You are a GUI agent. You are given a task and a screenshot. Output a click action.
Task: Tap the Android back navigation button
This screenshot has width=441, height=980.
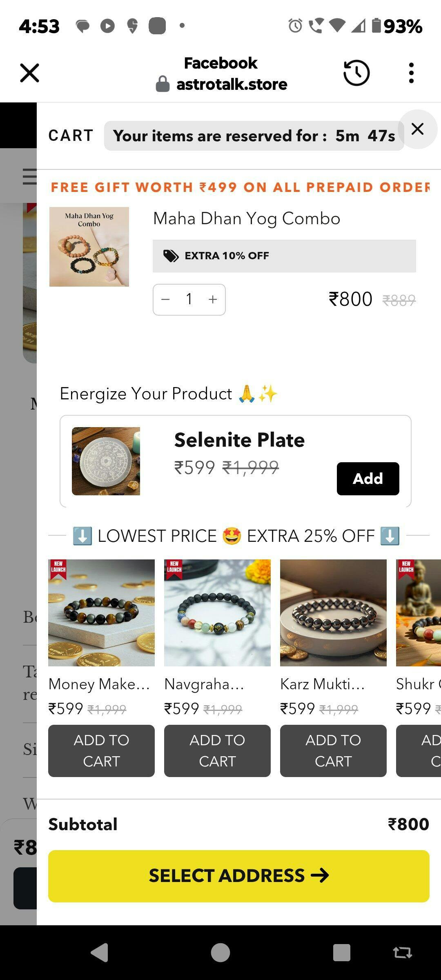click(99, 953)
